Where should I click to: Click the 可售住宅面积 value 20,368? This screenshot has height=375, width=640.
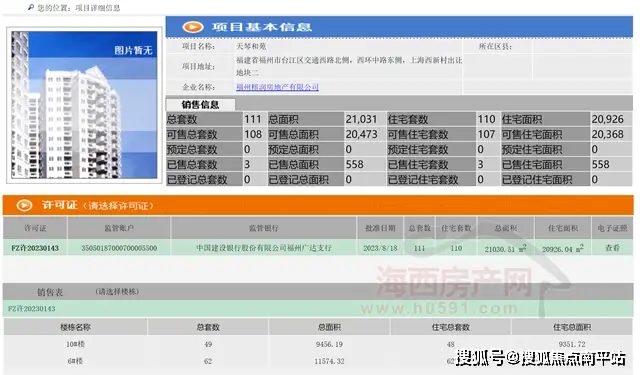point(608,134)
